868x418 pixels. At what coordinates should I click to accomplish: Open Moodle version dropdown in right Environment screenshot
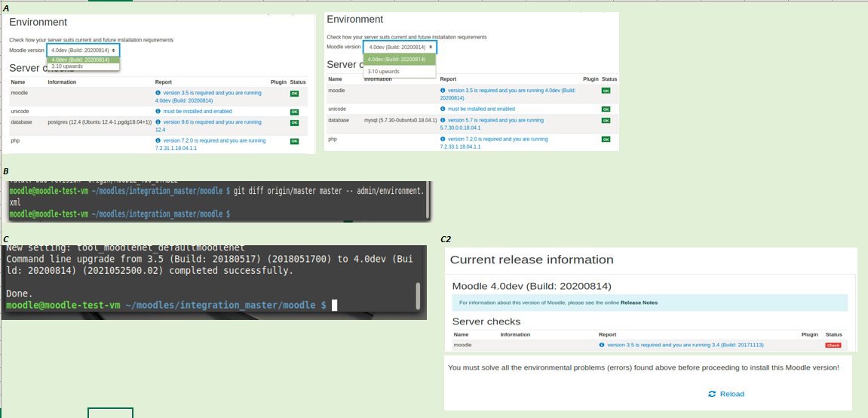coord(400,47)
